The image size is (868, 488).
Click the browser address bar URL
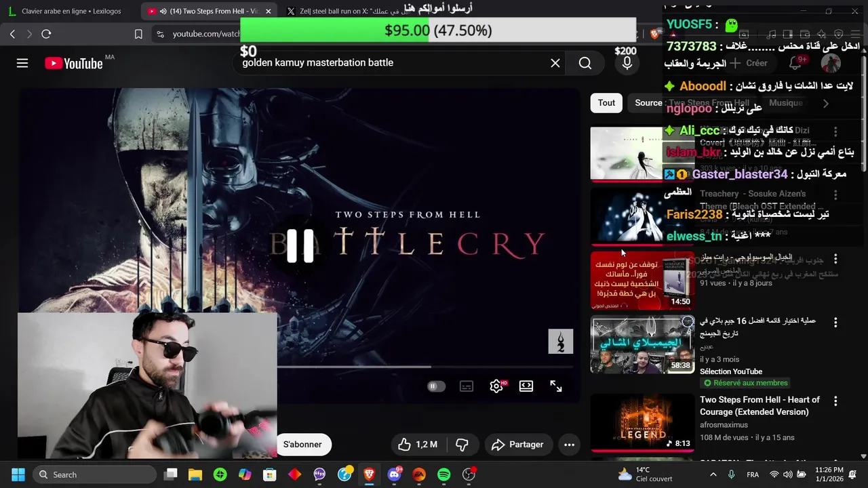pos(207,34)
